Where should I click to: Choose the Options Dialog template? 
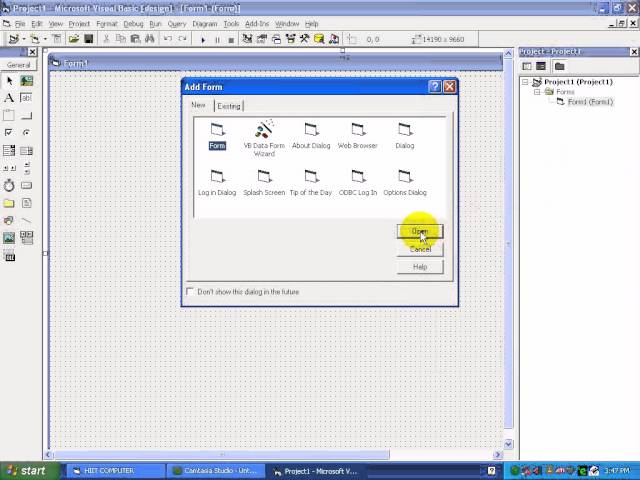(405, 183)
